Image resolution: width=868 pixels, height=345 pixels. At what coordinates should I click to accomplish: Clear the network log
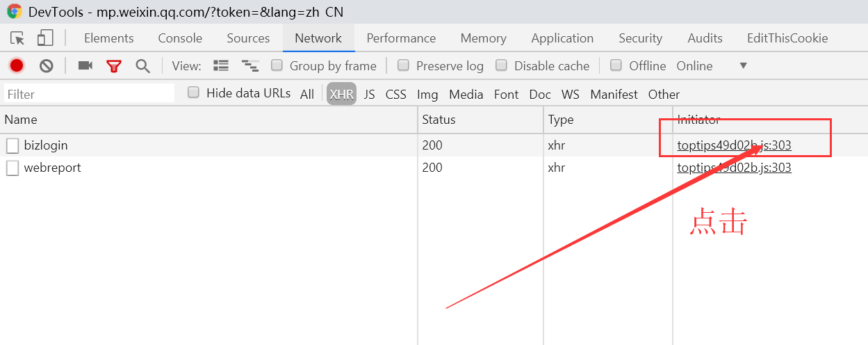(47, 66)
